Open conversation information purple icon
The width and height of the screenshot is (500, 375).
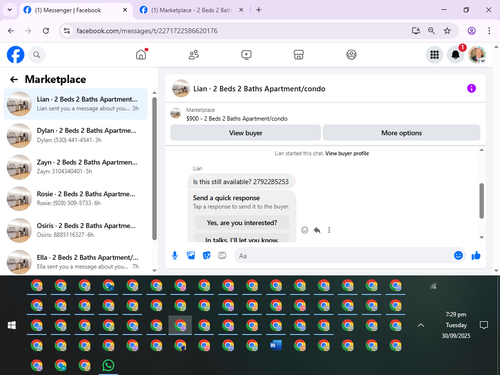coord(471,88)
